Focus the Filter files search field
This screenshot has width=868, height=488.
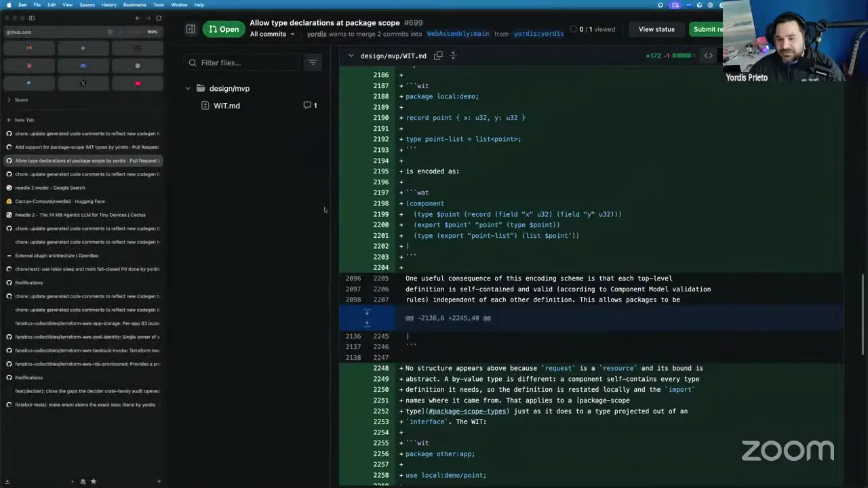coord(243,62)
